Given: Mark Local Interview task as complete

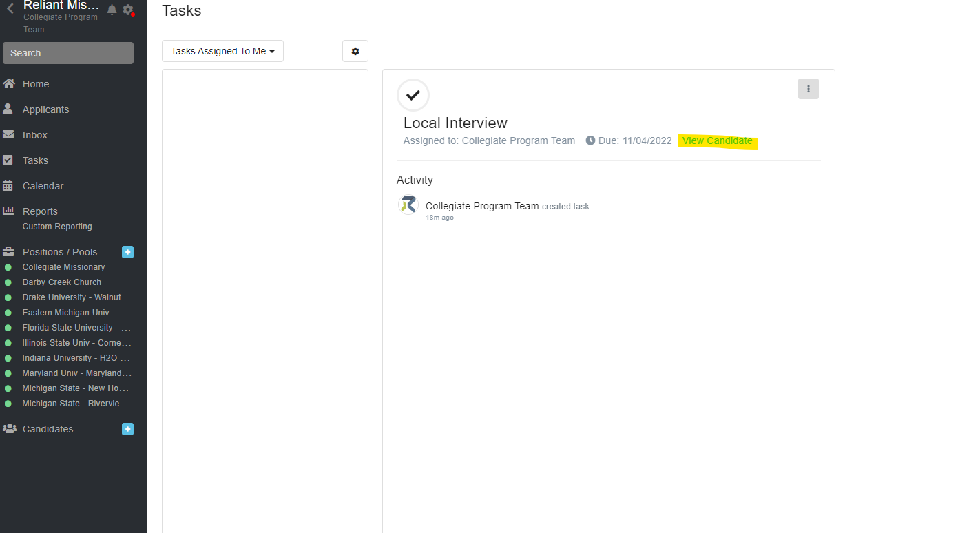Looking at the screenshot, I should [413, 95].
